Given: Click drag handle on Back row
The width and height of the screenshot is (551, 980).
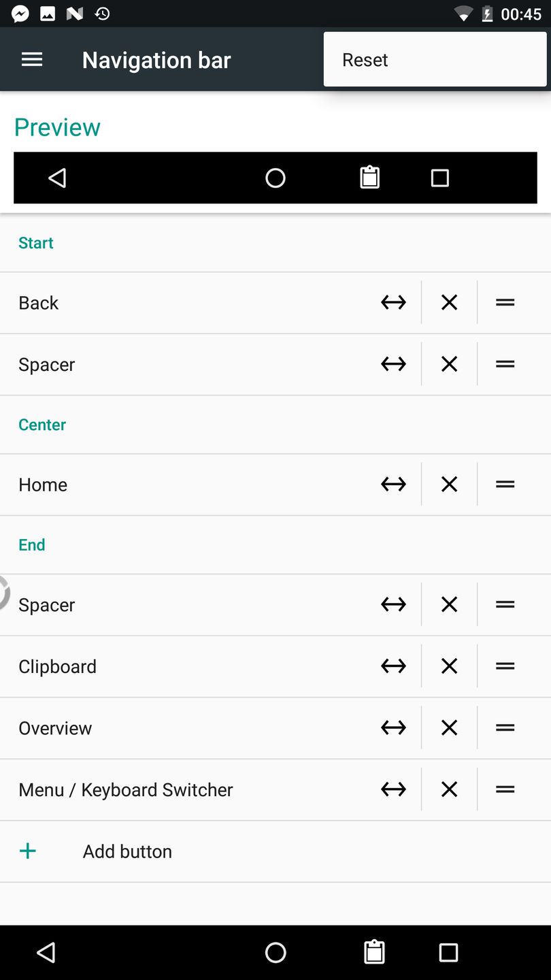Looking at the screenshot, I should click(x=505, y=302).
